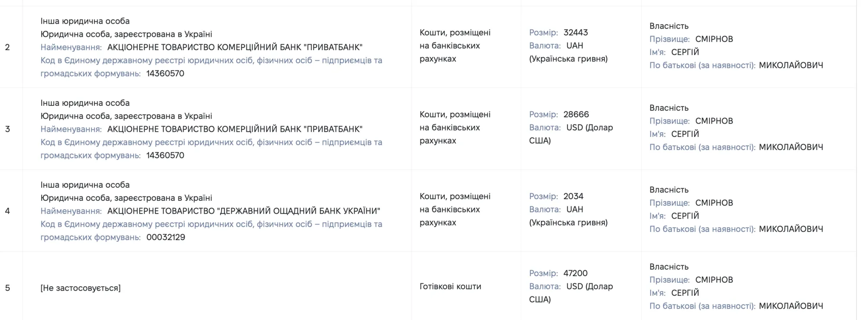Screen dimensions: 868x320
Task: Click СМІРНОВ surname in row 4
Action: (x=714, y=203)
